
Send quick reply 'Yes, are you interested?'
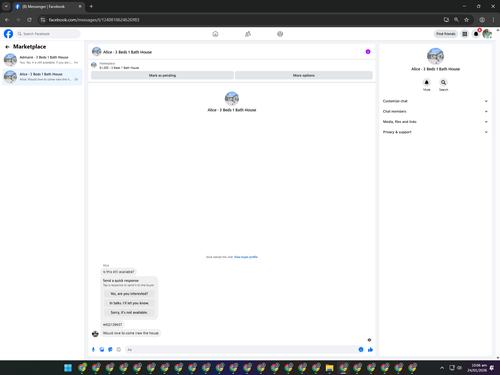(x=129, y=294)
